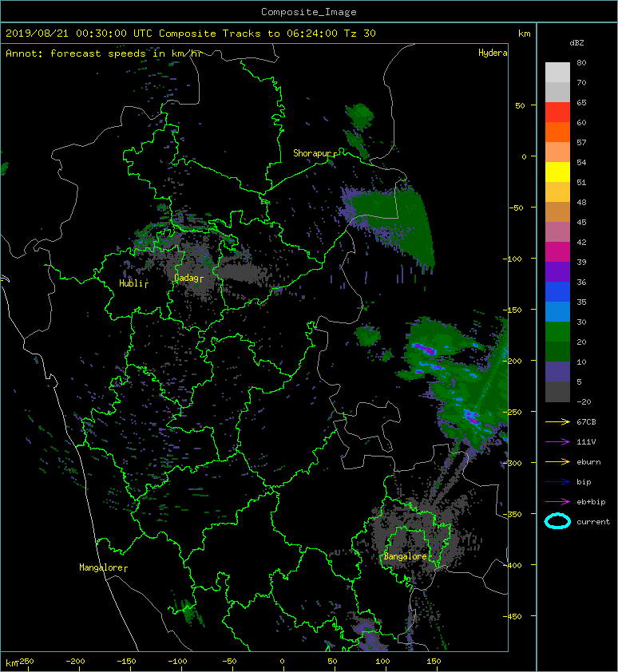Pick the royal blue swatch in dBZ scale
Image resolution: width=618 pixels, height=672 pixels.
(x=557, y=292)
